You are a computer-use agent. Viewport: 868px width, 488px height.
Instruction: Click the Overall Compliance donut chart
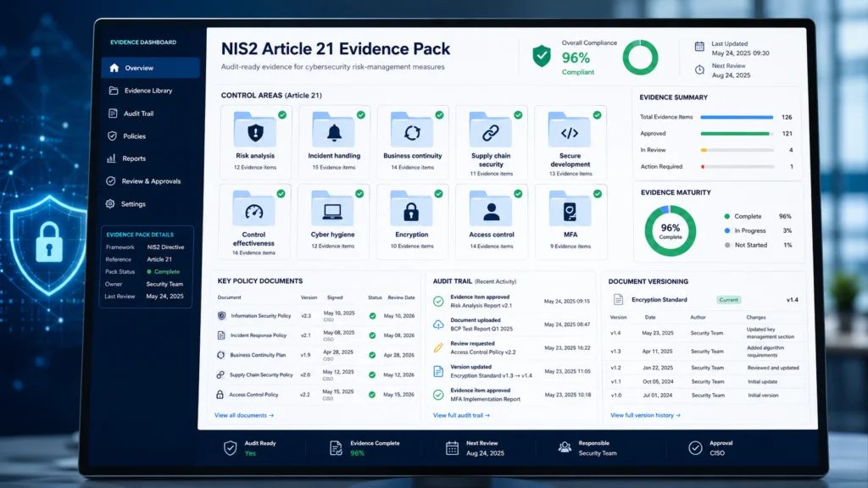tap(640, 57)
